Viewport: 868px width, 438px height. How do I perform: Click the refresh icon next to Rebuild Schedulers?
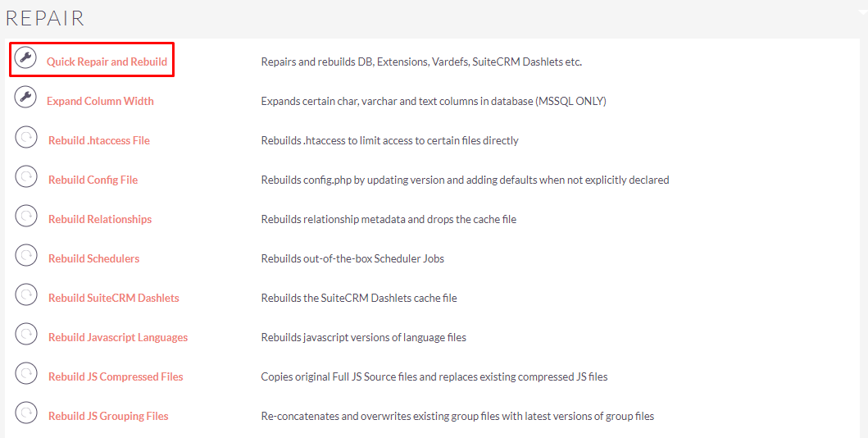[x=26, y=255]
